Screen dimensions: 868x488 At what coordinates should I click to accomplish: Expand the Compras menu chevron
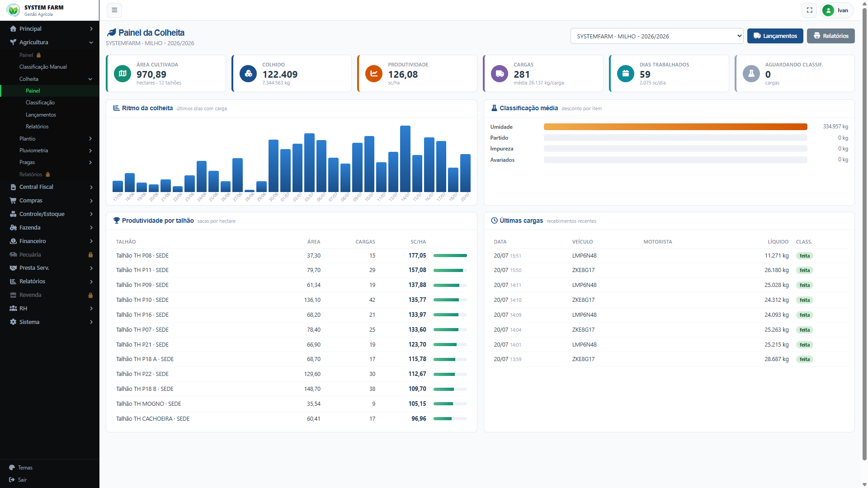tap(91, 201)
